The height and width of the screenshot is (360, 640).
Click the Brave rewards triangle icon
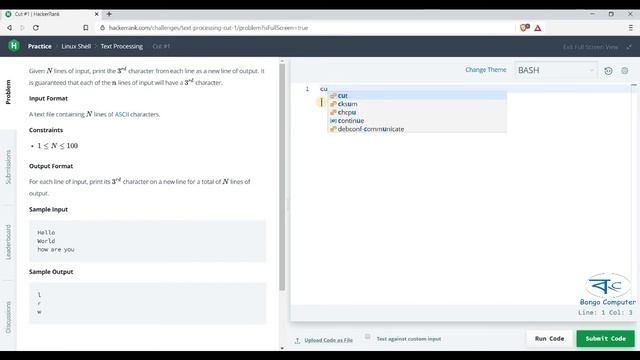pos(538,28)
